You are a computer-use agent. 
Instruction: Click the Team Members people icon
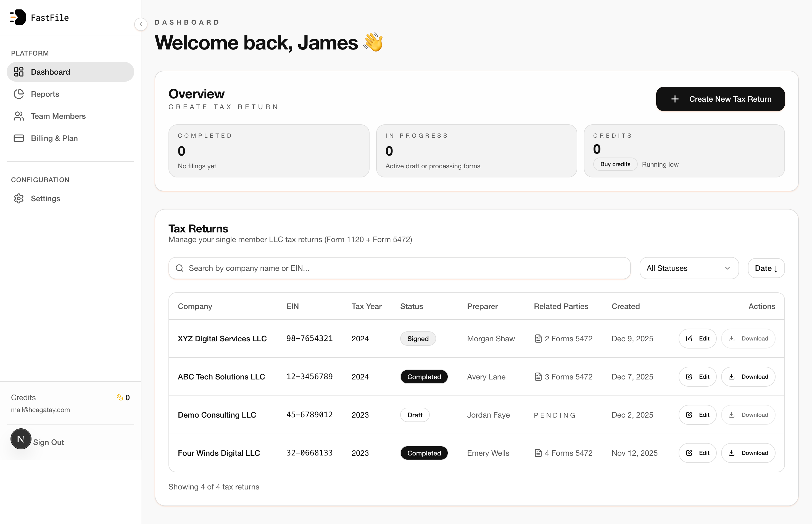point(19,116)
